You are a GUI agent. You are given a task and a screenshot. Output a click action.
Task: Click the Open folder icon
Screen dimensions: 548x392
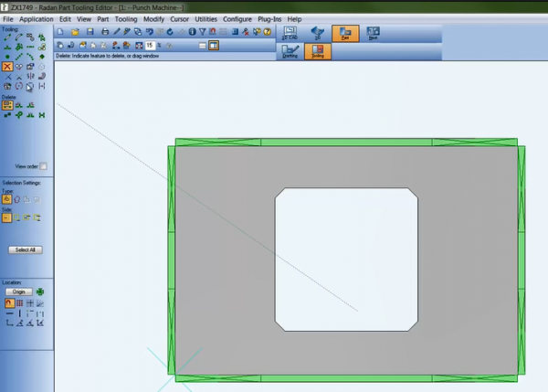75,31
